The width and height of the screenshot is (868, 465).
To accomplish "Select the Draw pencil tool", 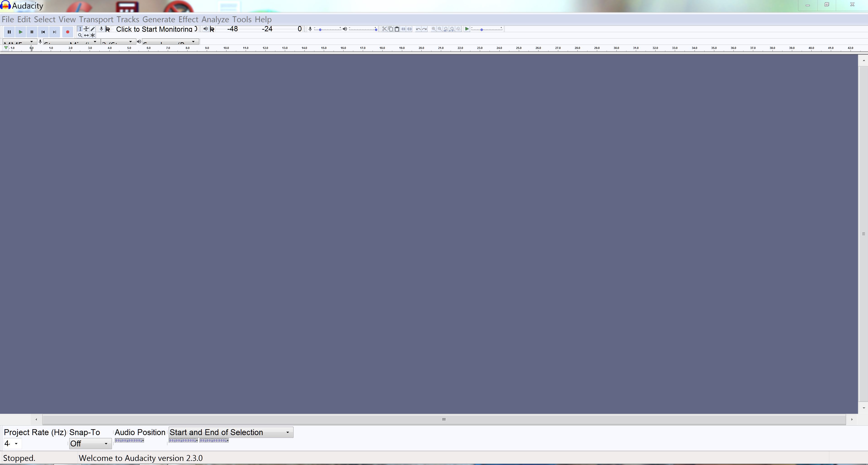I will pyautogui.click(x=93, y=29).
